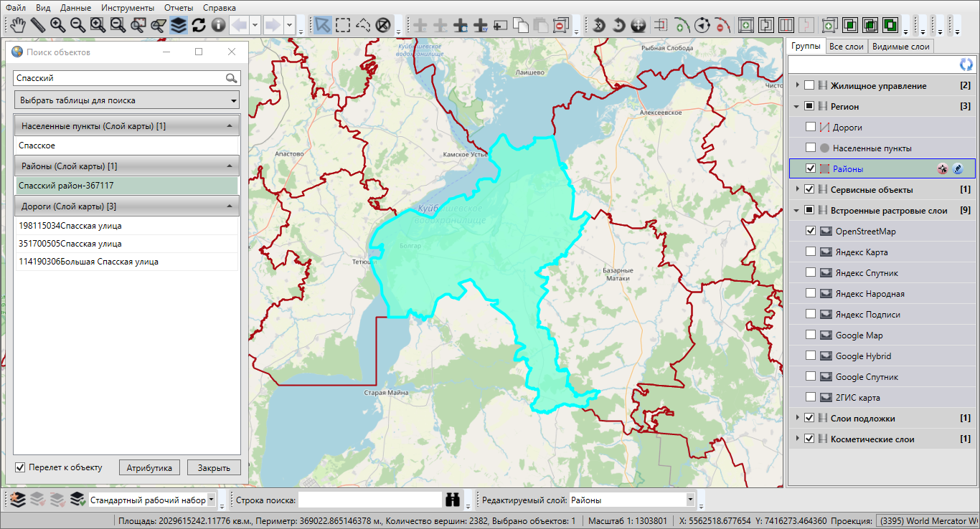Open the object information tool

(x=218, y=25)
